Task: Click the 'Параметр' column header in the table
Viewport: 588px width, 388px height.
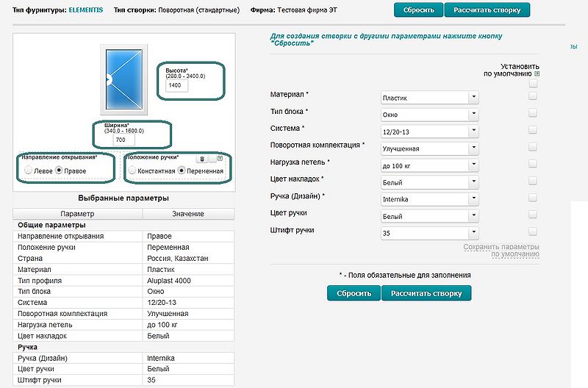Action: tap(78, 213)
